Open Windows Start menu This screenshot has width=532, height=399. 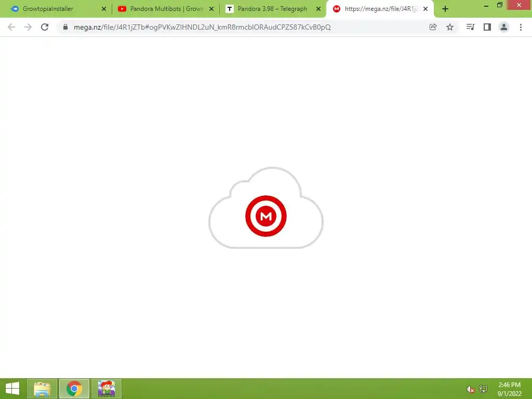(x=12, y=389)
